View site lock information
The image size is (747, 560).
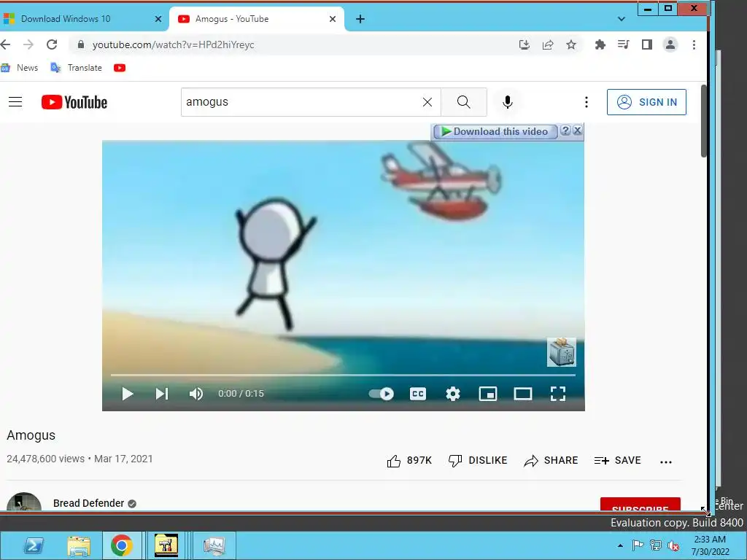(81, 44)
